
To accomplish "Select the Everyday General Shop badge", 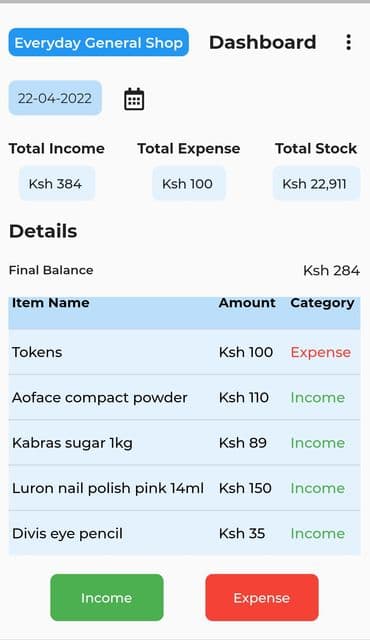I will click(x=98, y=42).
